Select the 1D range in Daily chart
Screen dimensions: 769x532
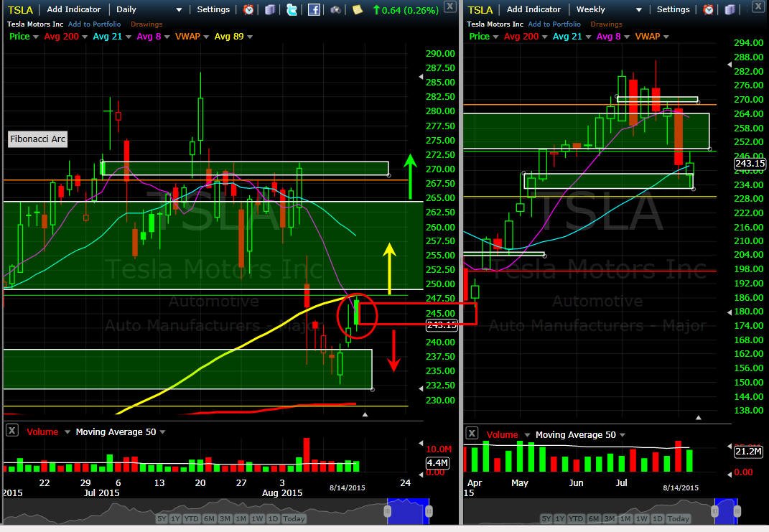point(273,519)
